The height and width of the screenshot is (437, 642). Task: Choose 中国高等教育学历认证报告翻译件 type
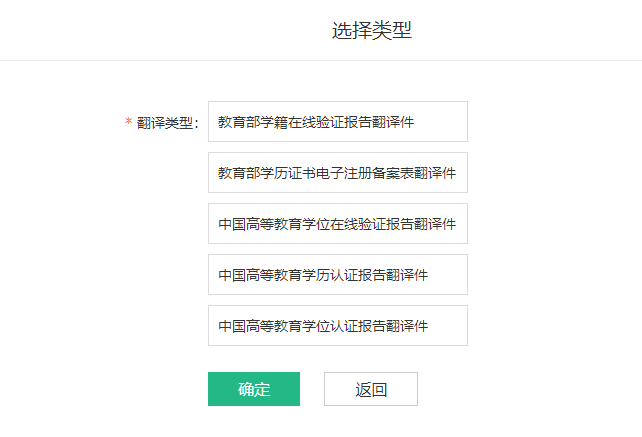[x=337, y=275]
